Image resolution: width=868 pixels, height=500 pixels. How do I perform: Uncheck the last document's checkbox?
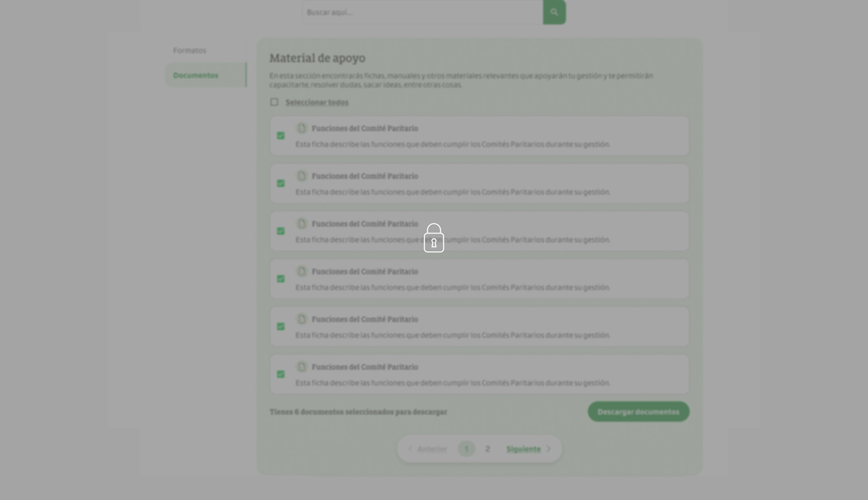(281, 374)
